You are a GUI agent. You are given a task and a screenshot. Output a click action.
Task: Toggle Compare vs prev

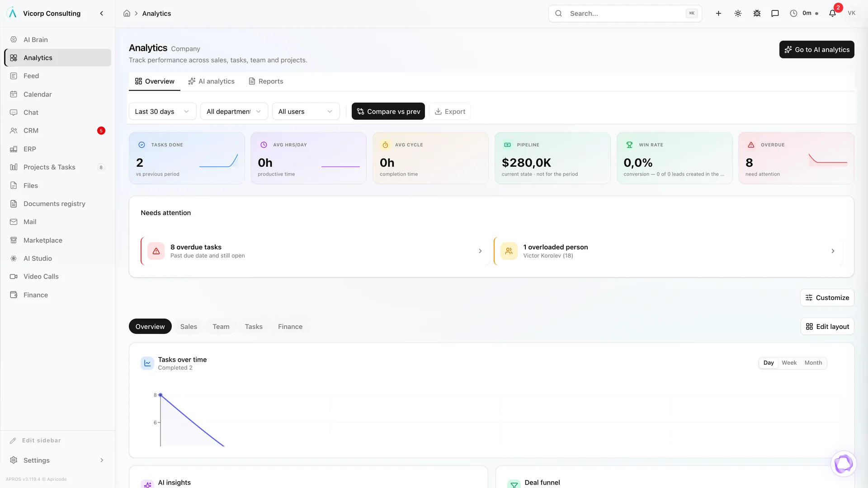[388, 111]
